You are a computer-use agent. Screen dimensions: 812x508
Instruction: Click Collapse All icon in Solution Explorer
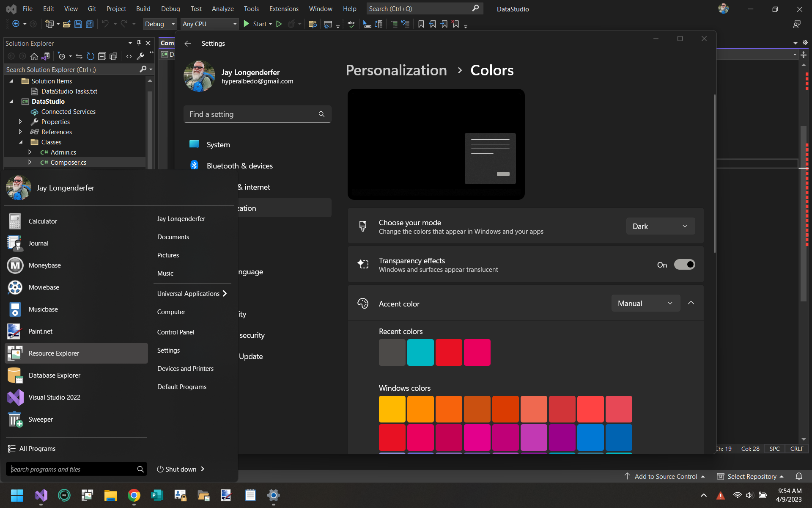(x=102, y=56)
